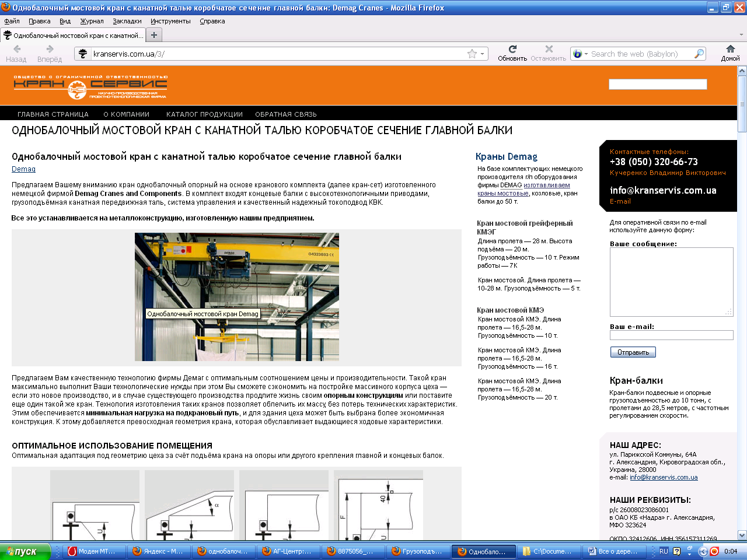Click the system clock showing 0:04
The width and height of the screenshot is (747, 560).
pyautogui.click(x=731, y=551)
